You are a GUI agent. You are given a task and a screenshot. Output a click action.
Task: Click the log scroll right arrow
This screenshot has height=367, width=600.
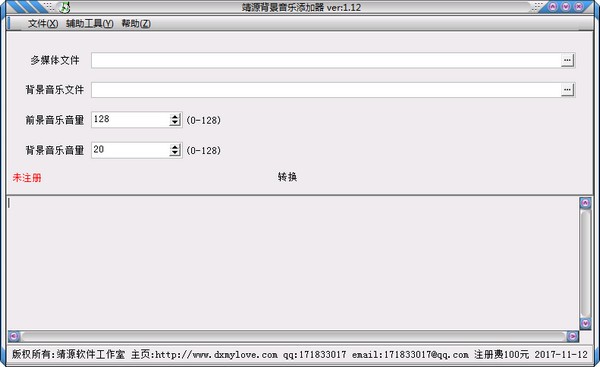pos(572,336)
